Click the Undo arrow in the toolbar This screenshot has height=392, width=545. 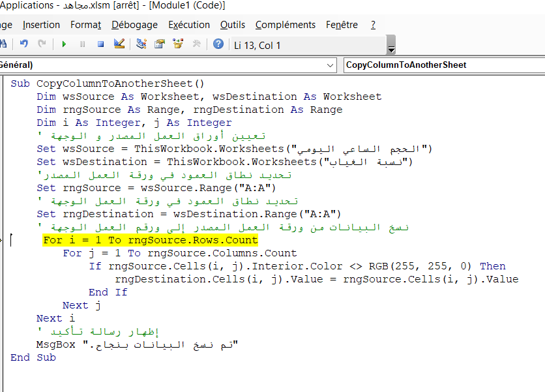24,44
